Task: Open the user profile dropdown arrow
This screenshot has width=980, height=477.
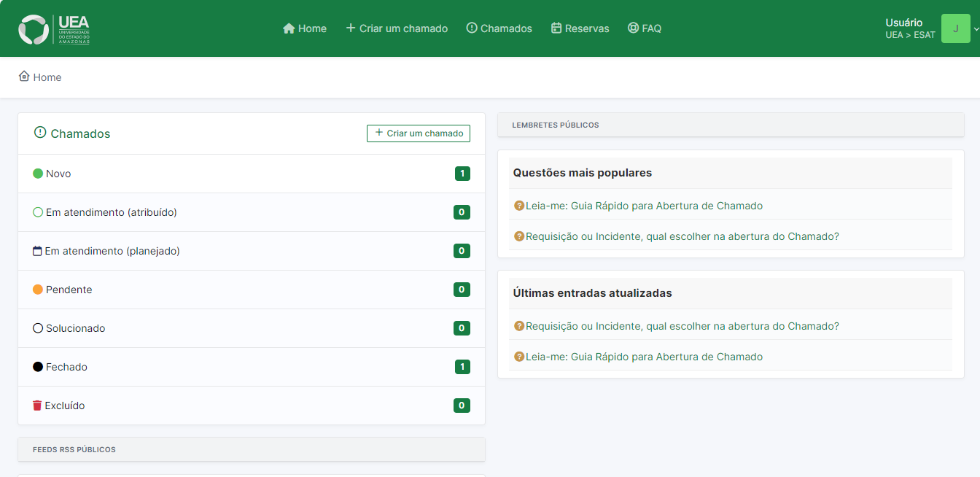Action: click(x=976, y=29)
